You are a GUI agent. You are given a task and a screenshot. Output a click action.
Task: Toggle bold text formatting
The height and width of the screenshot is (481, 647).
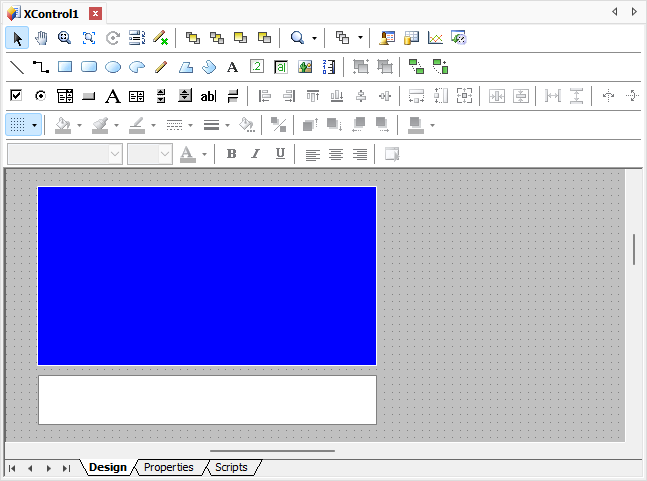[232, 154]
